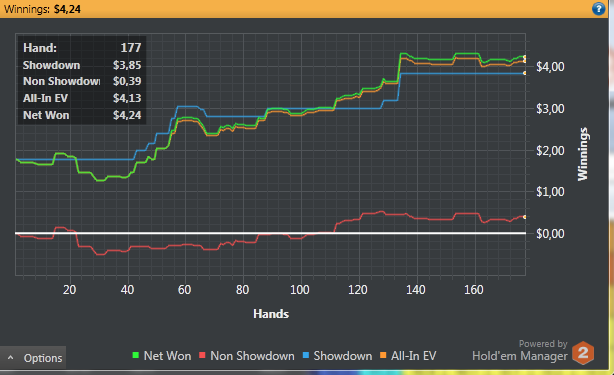This screenshot has width=614, height=375.
Task: Click the Net Won endpoint marker on graph
Action: tap(525, 57)
